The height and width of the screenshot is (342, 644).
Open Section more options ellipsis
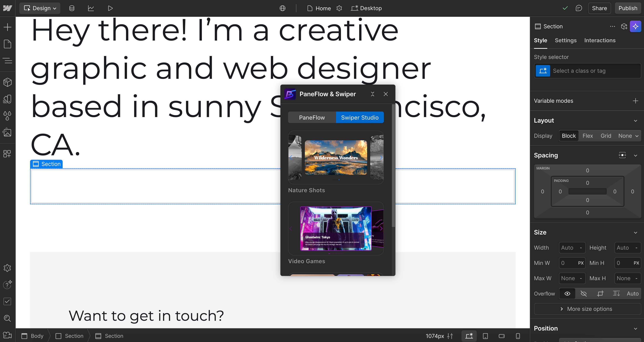[612, 26]
